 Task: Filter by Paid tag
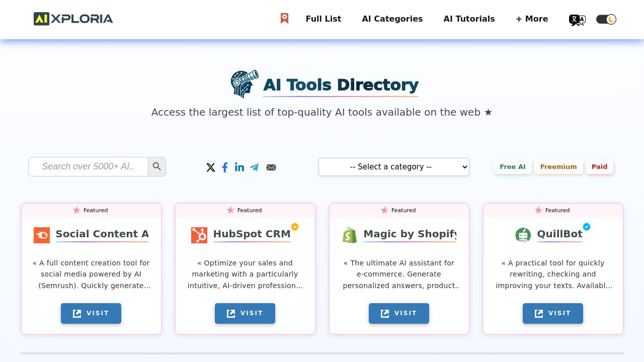599,167
